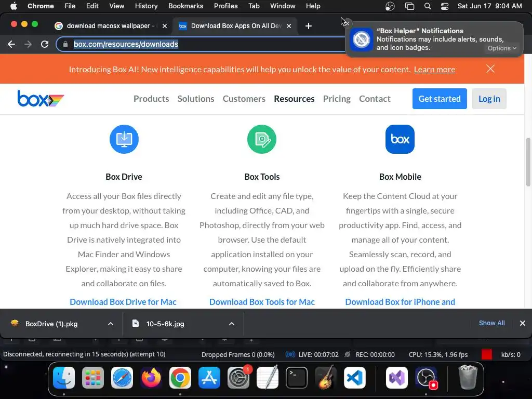532x399 pixels.
Task: Open Spotlight search in the menu bar
Action: pyautogui.click(x=428, y=6)
